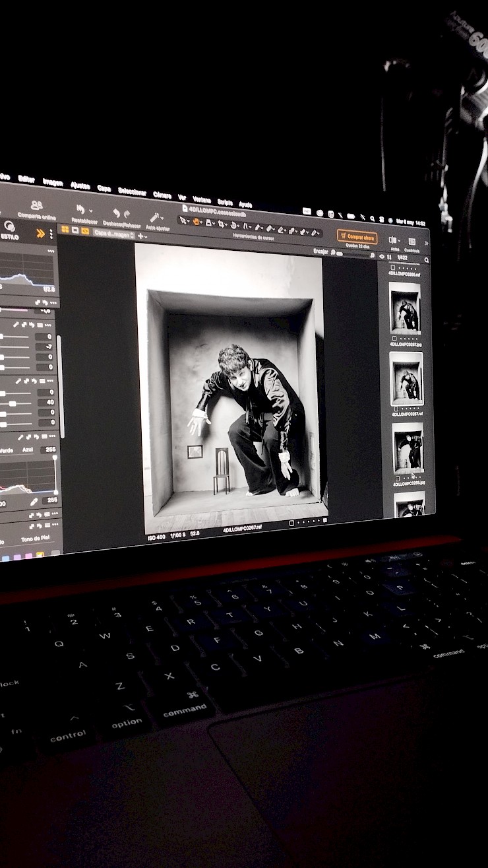Toggle the orange proofing eye icon

[85, 231]
